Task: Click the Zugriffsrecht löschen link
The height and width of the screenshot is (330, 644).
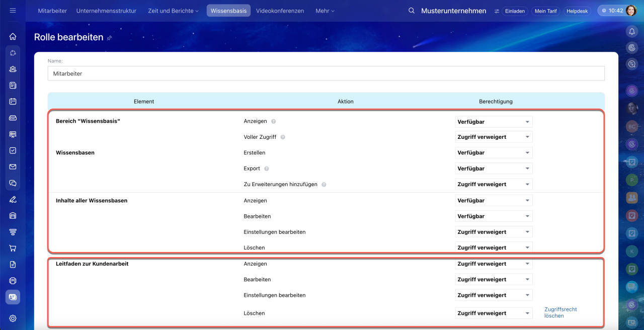Action: pos(560,312)
